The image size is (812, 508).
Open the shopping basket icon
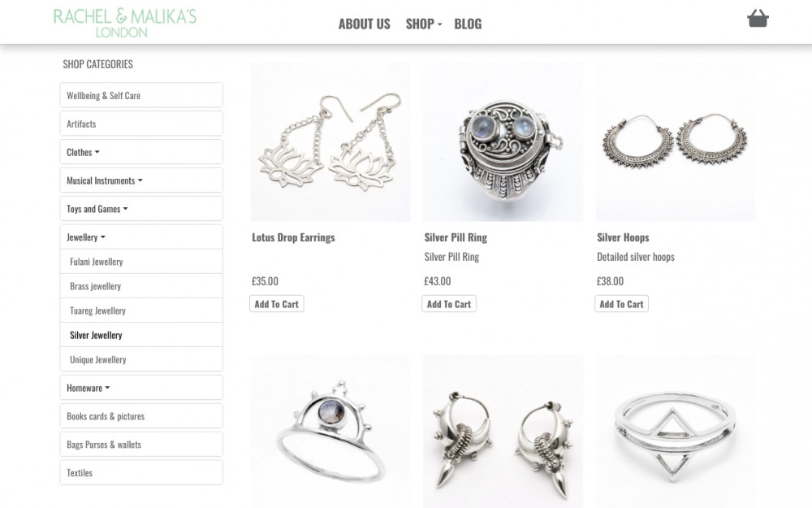tap(758, 19)
